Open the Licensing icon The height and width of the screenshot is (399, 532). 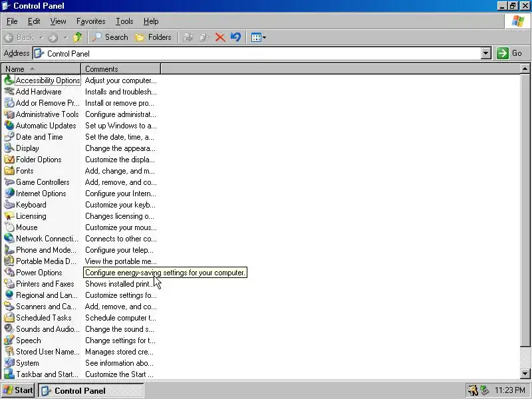(9, 216)
